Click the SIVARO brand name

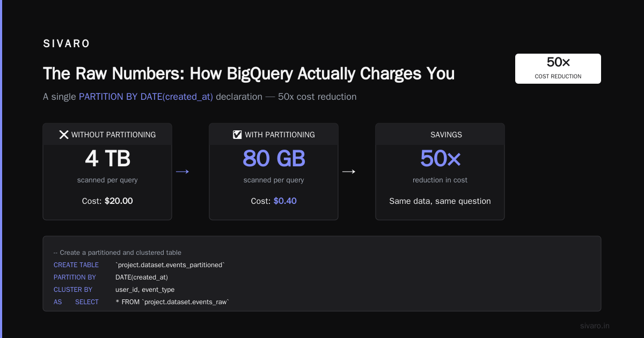67,44
